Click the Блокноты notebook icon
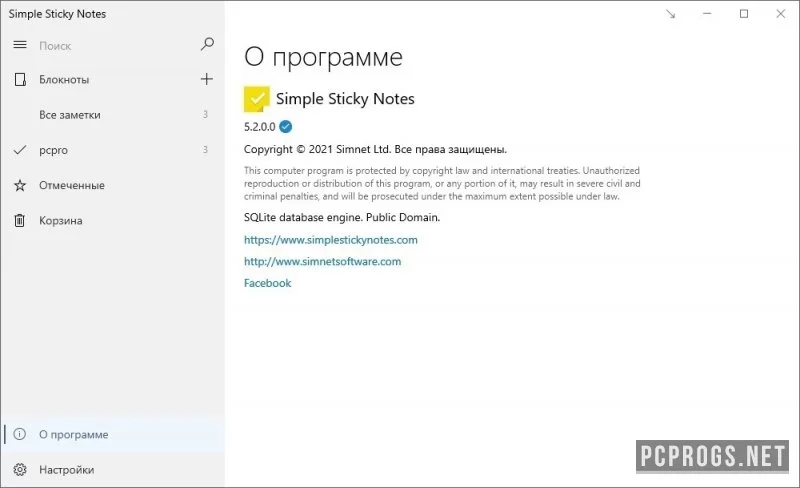Screen dimensions: 800x488 20,80
